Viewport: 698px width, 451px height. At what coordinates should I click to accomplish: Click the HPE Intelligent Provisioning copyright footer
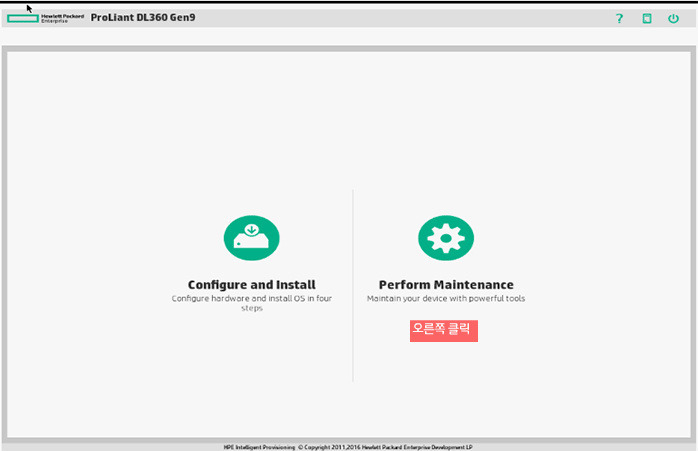pyautogui.click(x=348, y=447)
